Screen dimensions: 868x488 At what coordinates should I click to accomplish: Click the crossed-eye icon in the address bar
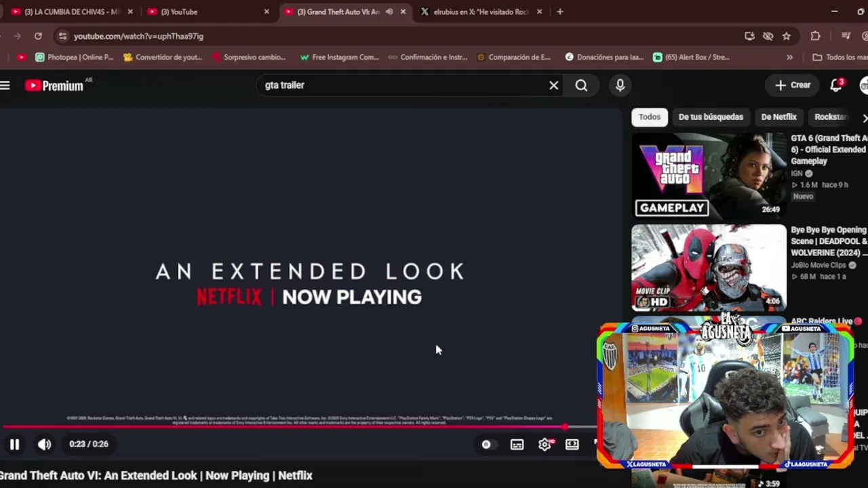click(x=768, y=36)
